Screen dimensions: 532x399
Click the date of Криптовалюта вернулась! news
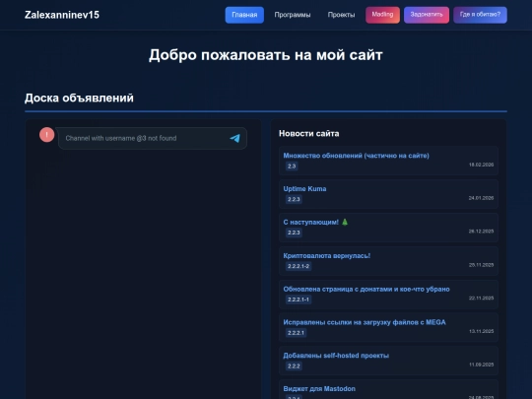481,265
